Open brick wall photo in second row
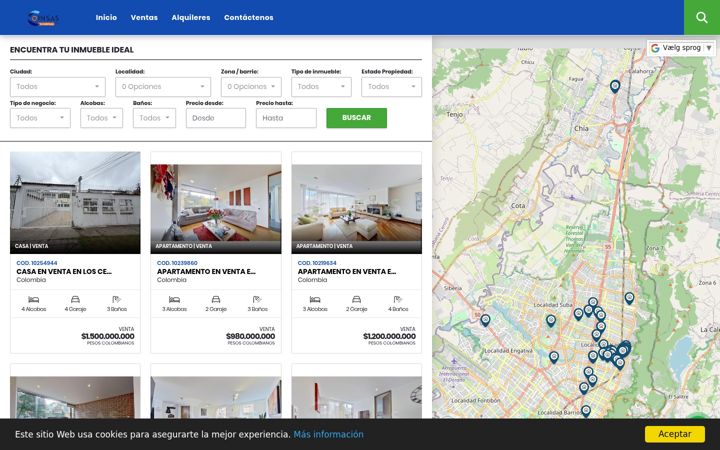Viewport: 720px width, 450px height. (x=75, y=398)
